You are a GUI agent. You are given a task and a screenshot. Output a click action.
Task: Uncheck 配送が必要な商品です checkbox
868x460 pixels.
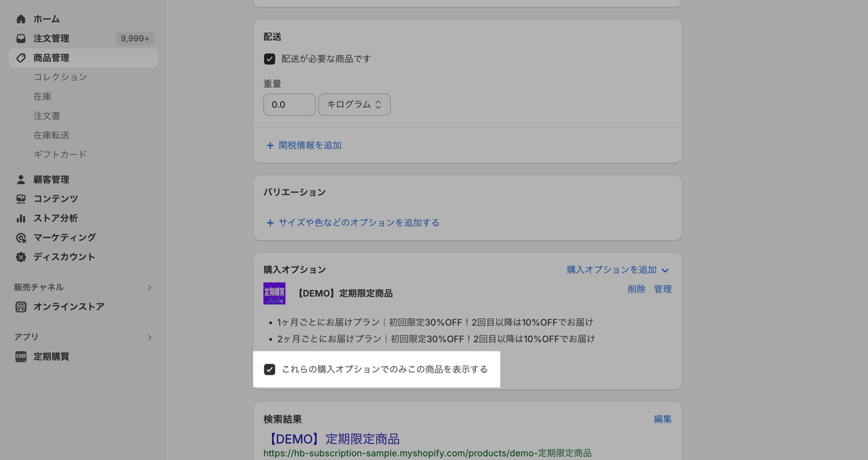click(x=270, y=59)
